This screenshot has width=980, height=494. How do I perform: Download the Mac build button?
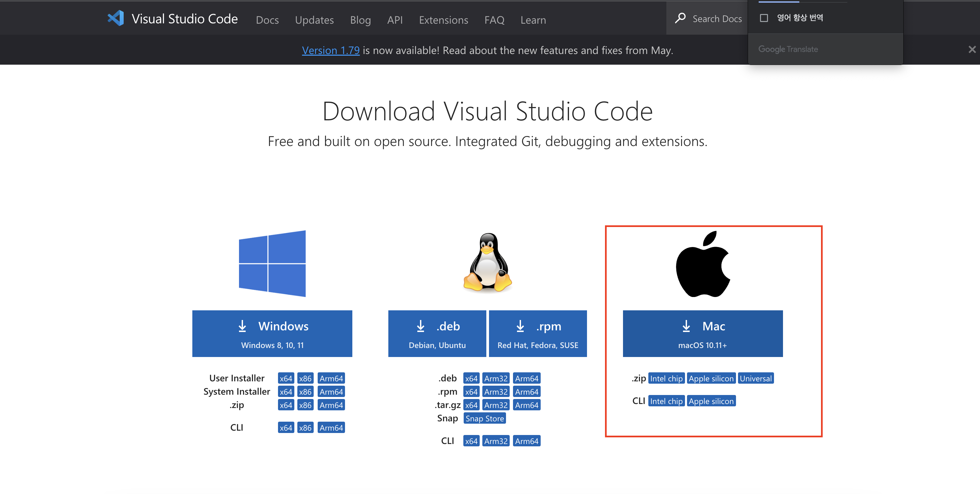point(702,334)
